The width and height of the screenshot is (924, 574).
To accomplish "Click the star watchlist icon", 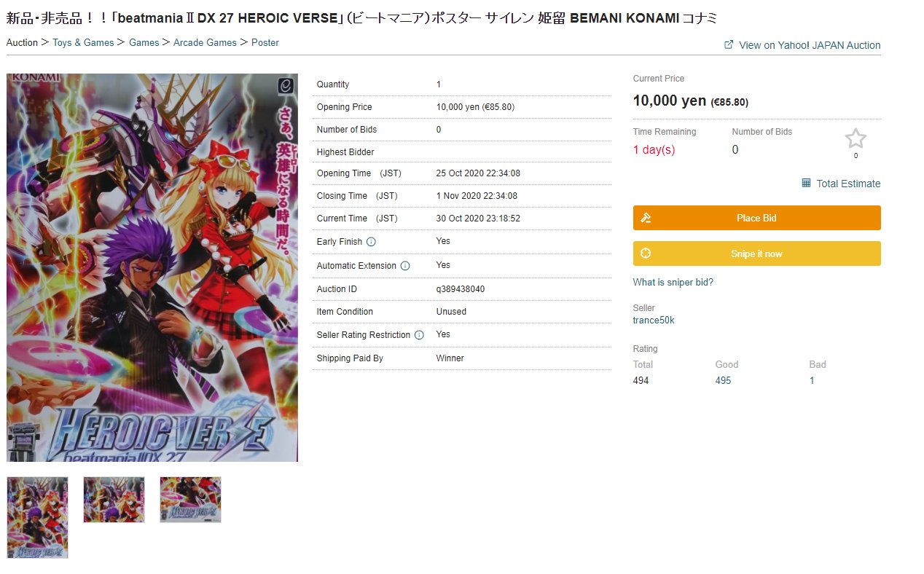I will pos(856,138).
